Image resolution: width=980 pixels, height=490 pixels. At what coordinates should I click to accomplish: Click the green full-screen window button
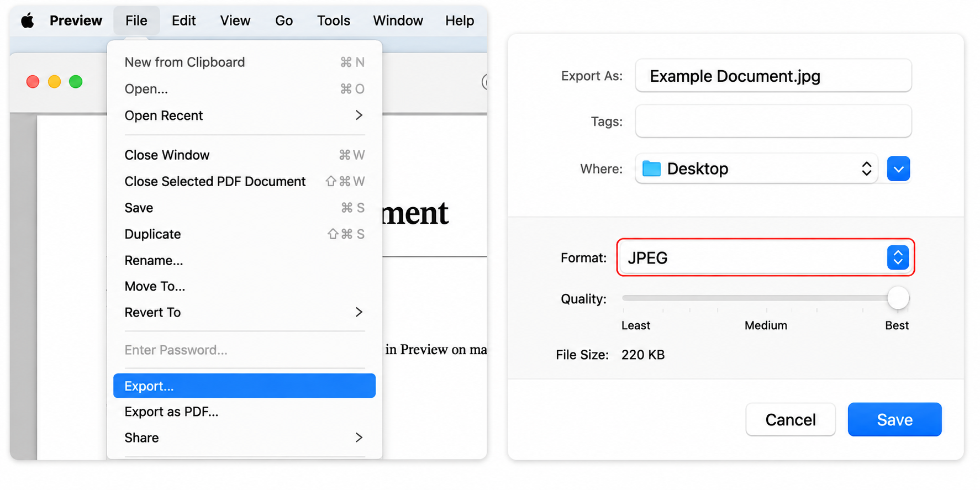click(76, 82)
